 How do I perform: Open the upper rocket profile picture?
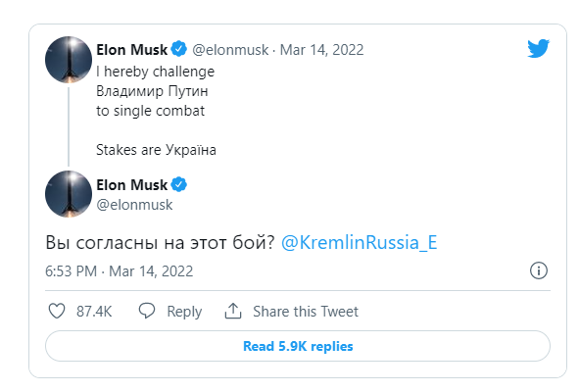pos(69,60)
